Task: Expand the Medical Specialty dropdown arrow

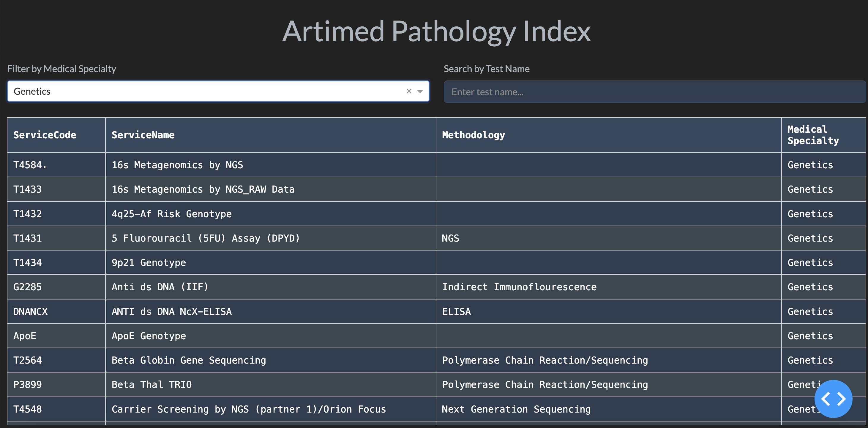Action: point(420,91)
